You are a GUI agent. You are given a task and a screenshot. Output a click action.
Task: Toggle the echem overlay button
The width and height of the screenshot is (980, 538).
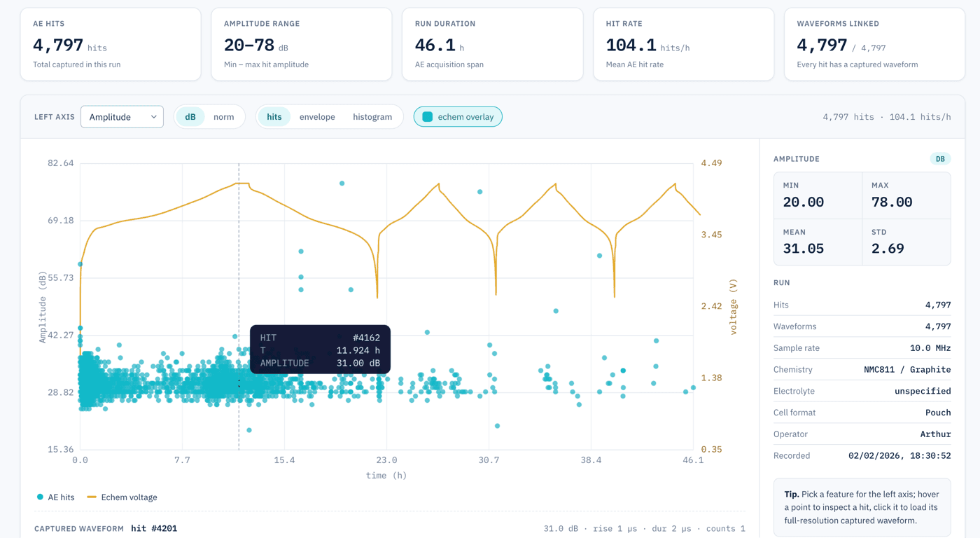tap(458, 117)
